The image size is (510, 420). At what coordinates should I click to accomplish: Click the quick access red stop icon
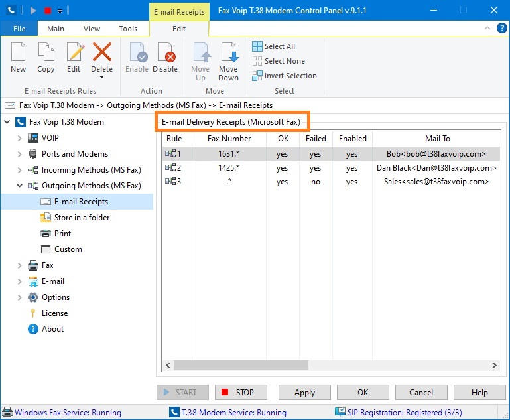(48, 11)
